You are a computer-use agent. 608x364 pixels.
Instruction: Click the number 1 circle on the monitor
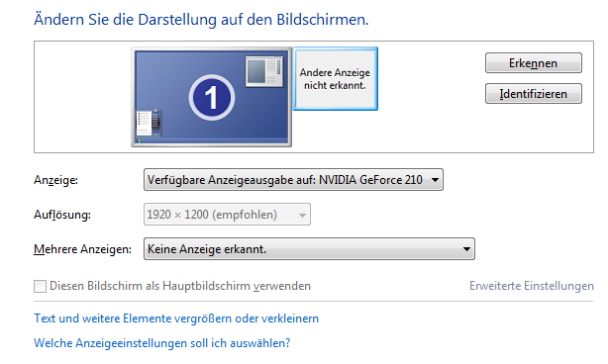[x=211, y=97]
